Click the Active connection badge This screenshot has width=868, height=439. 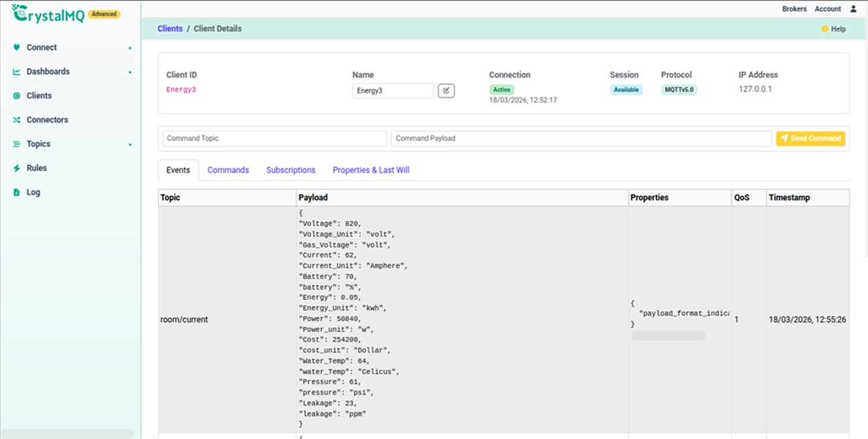(502, 90)
